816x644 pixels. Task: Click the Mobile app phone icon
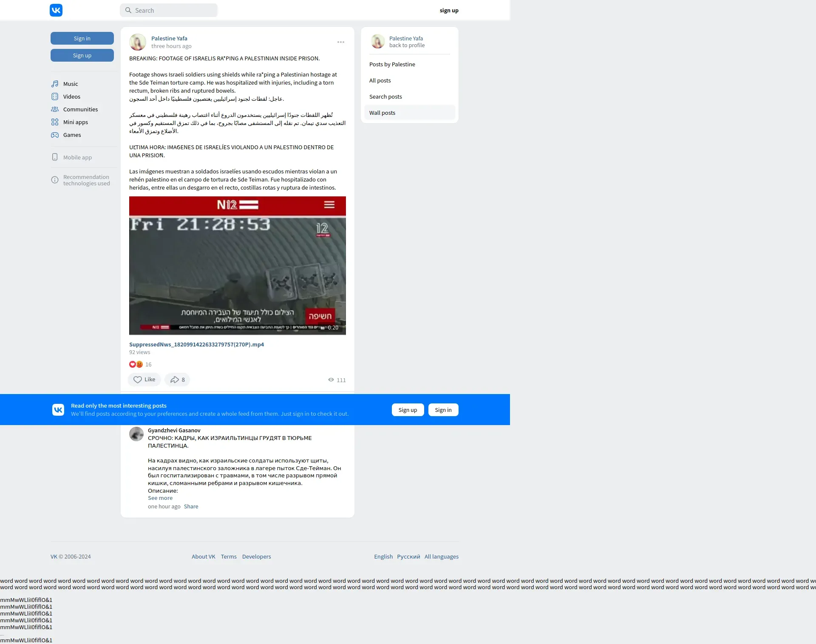[x=55, y=157]
